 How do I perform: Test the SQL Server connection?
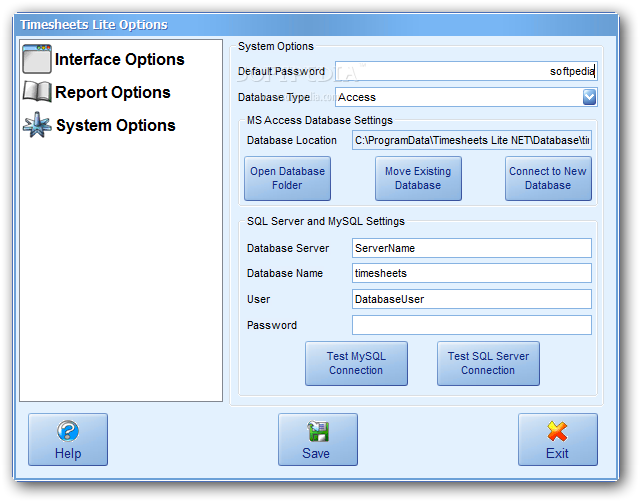[x=488, y=363]
